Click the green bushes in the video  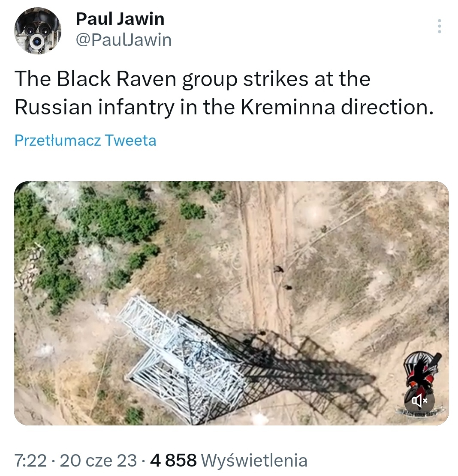pos(107,223)
